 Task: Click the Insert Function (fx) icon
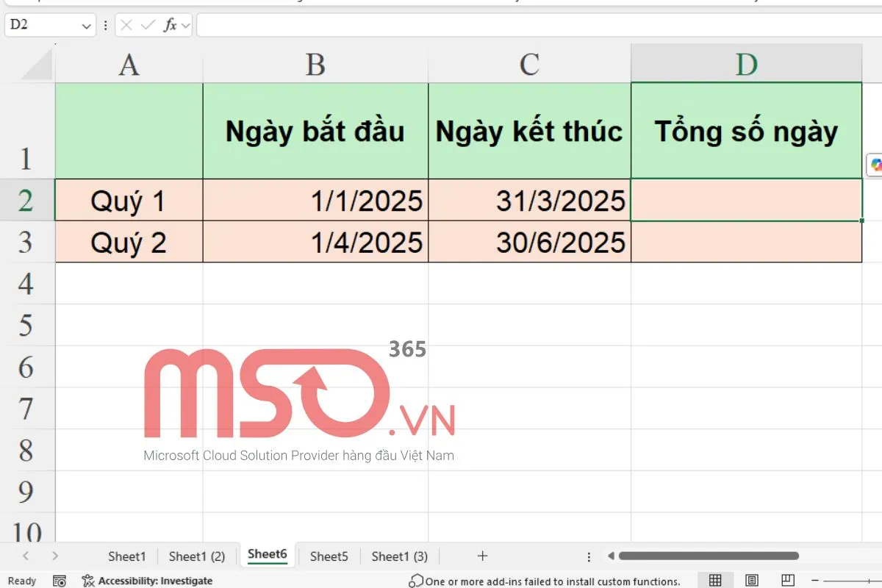pyautogui.click(x=169, y=24)
